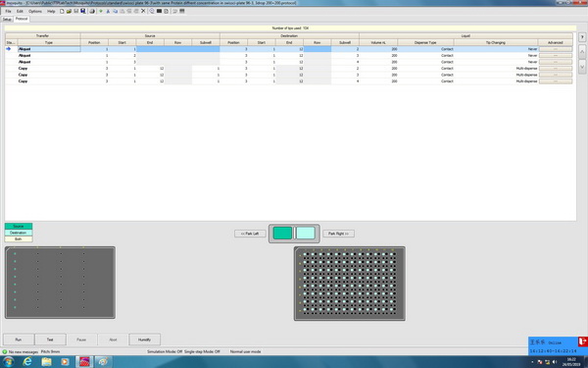
Task: Select the Destination view option
Action: click(x=19, y=233)
